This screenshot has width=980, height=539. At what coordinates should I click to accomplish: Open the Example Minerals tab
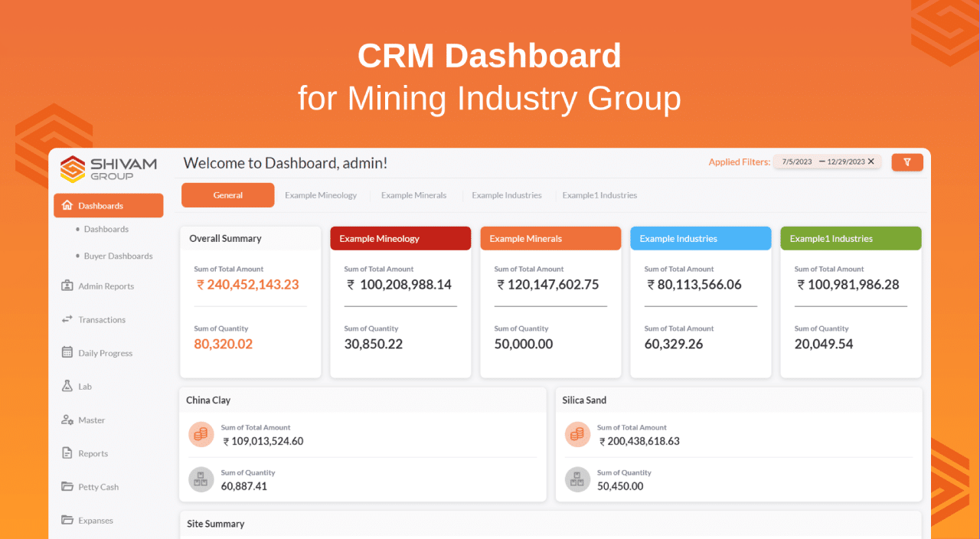tap(413, 195)
